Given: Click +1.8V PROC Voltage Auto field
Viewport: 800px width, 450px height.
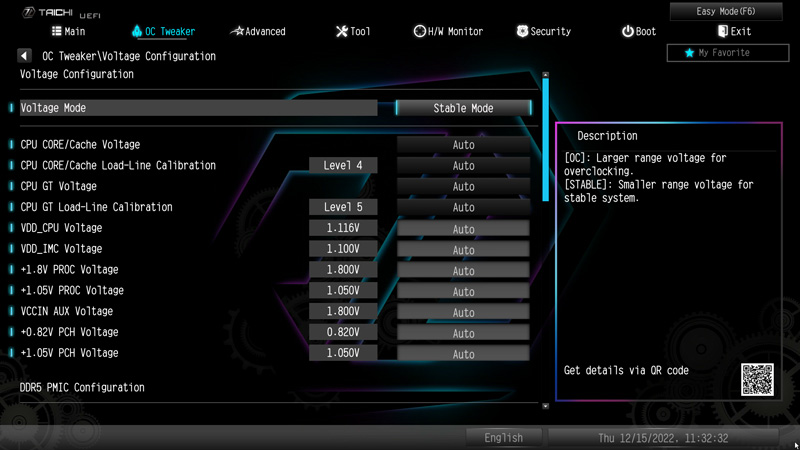Looking at the screenshot, I should point(463,271).
